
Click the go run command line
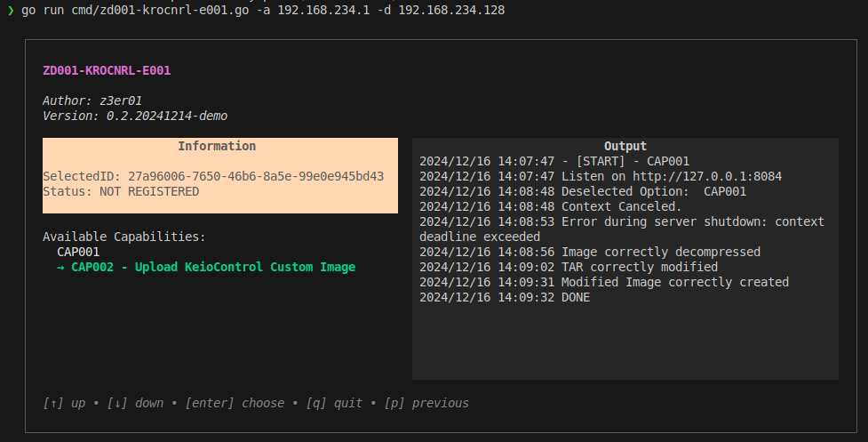263,10
